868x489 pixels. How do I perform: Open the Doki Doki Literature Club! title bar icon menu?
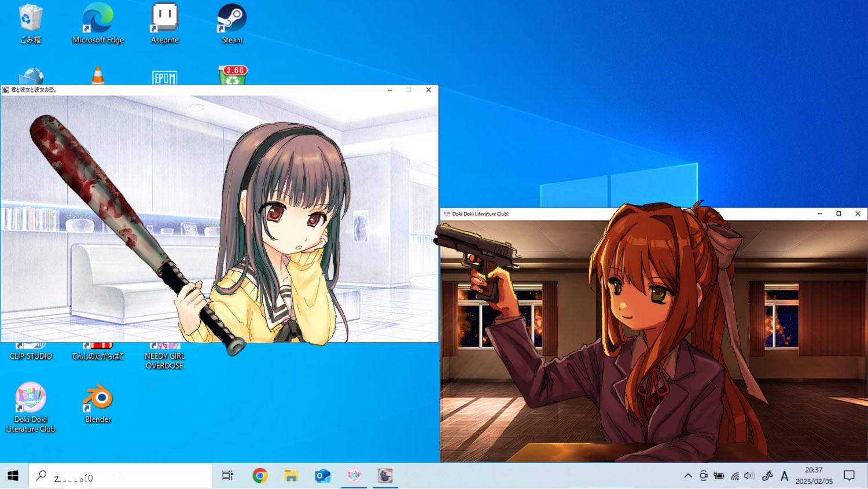pos(447,214)
